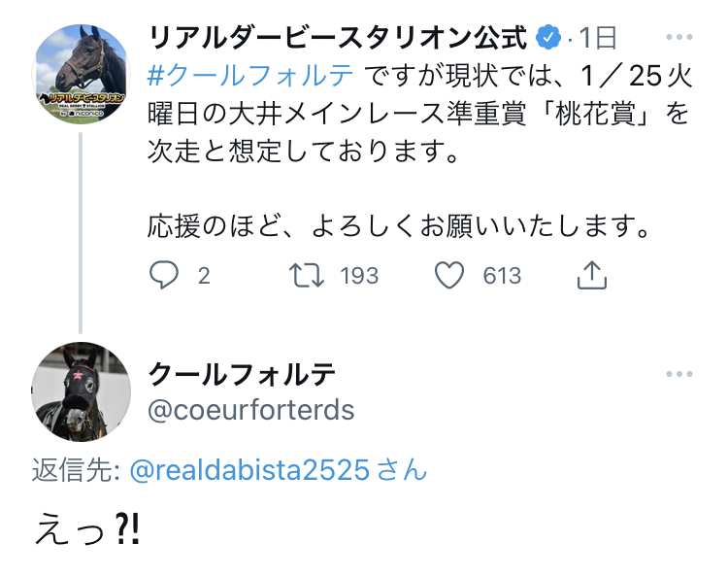This screenshot has width=728, height=577.
Task: Select the @coeurforterds handle
Action: [x=250, y=409]
